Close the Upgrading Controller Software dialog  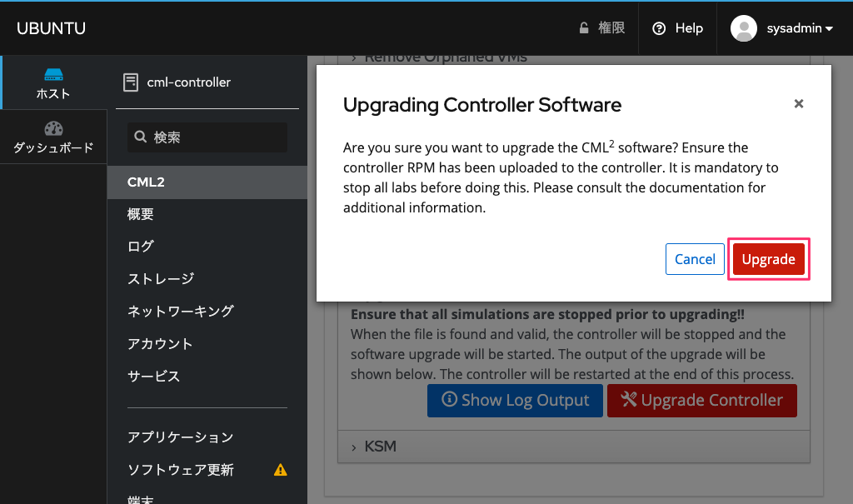pos(799,103)
